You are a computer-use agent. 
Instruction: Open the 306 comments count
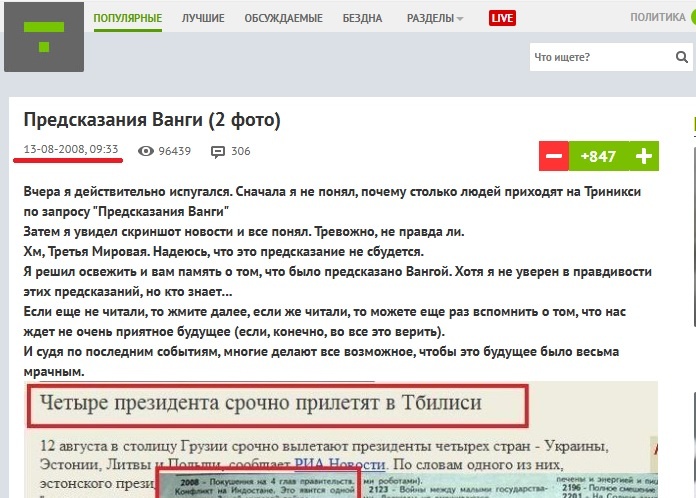(x=241, y=151)
